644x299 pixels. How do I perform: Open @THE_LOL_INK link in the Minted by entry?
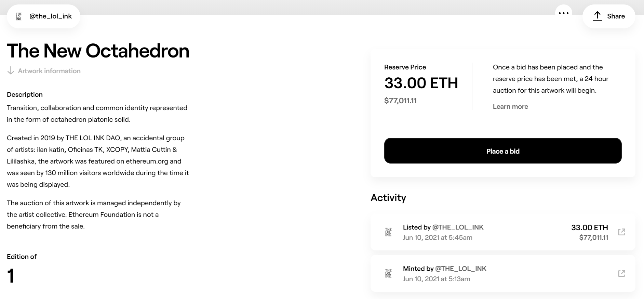pyautogui.click(x=460, y=269)
